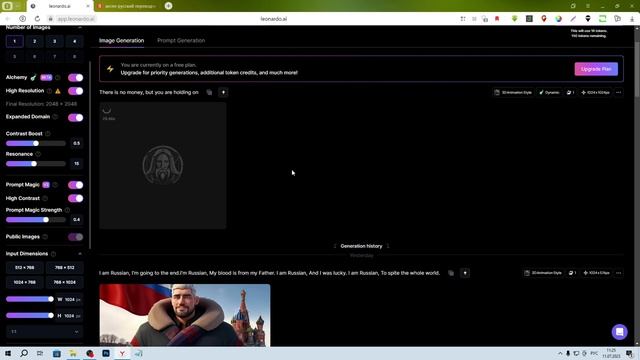Open Windows Start menu
This screenshot has width=640, height=360.
click(x=8, y=353)
